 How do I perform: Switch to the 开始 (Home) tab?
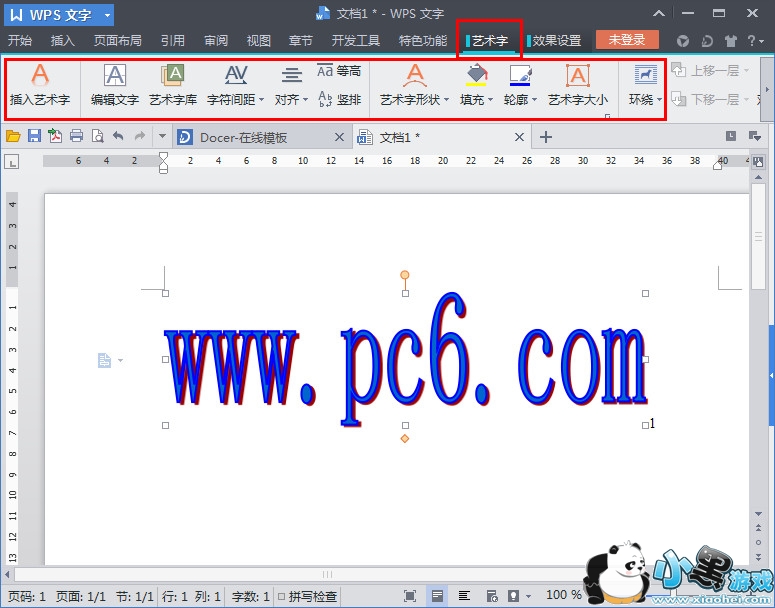click(x=20, y=40)
